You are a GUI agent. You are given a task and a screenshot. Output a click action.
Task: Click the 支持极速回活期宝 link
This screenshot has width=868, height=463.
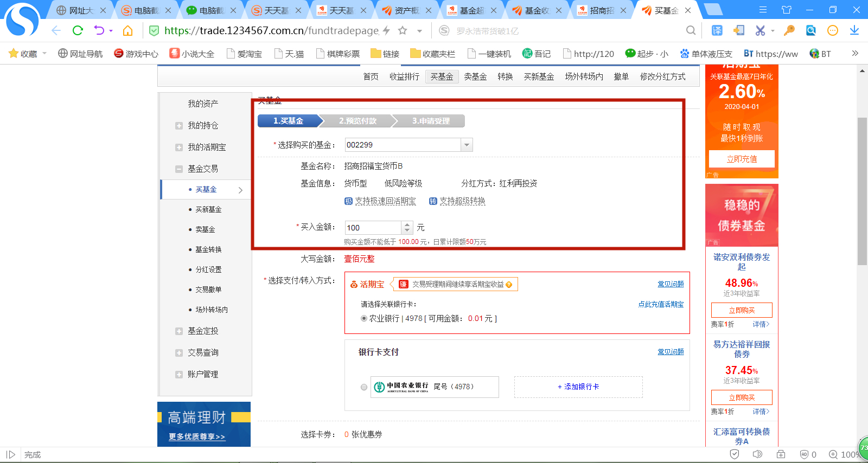point(385,201)
